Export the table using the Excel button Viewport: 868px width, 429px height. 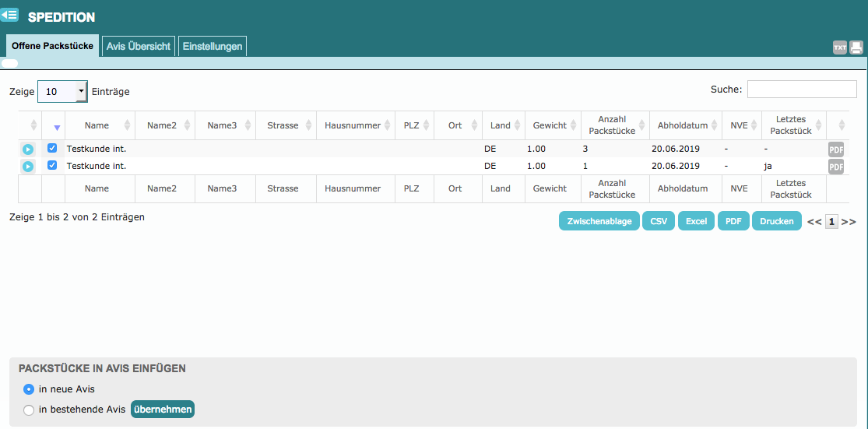696,221
